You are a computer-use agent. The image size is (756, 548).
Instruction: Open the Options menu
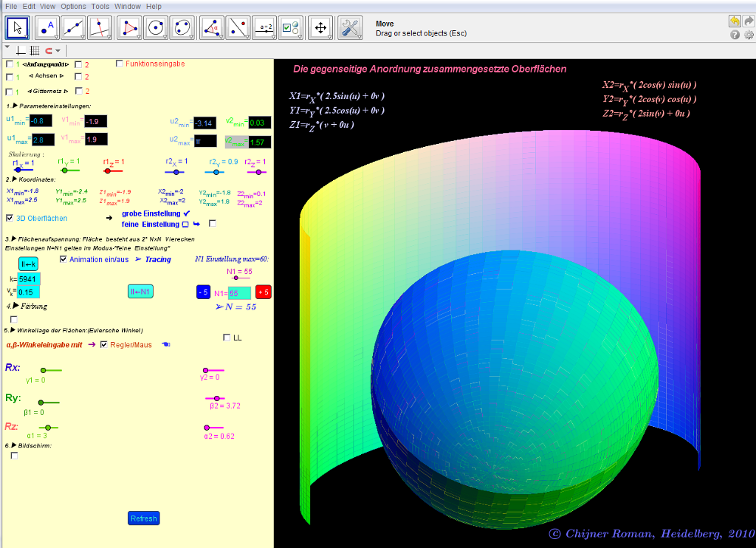point(73,6)
